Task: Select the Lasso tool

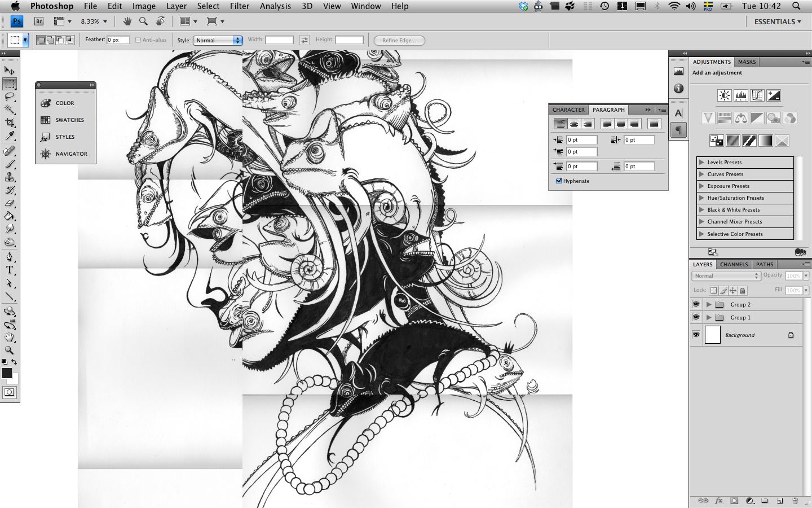Action: 10,97
